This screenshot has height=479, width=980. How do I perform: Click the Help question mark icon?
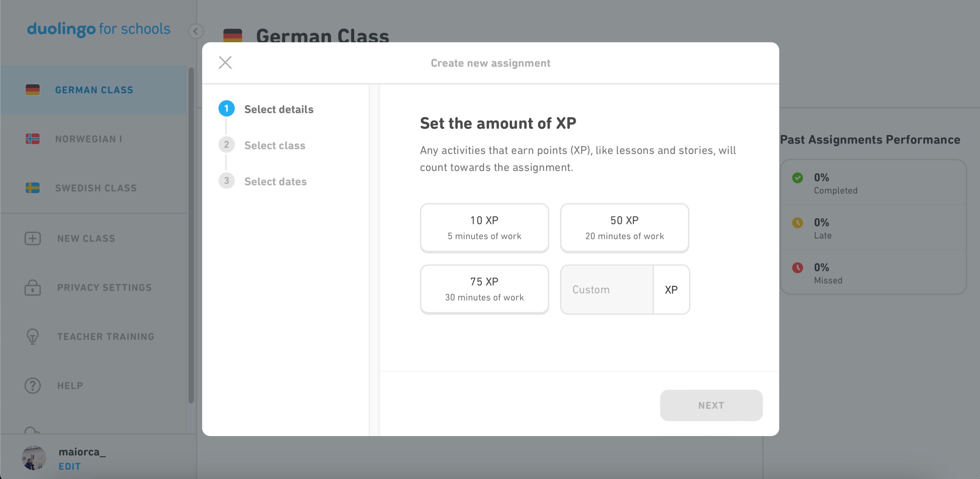33,386
